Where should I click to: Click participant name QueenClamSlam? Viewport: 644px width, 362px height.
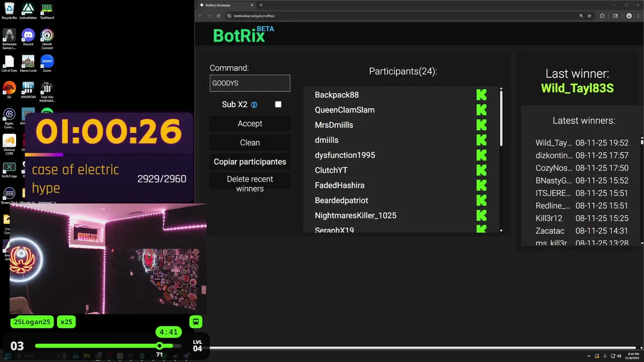click(345, 110)
